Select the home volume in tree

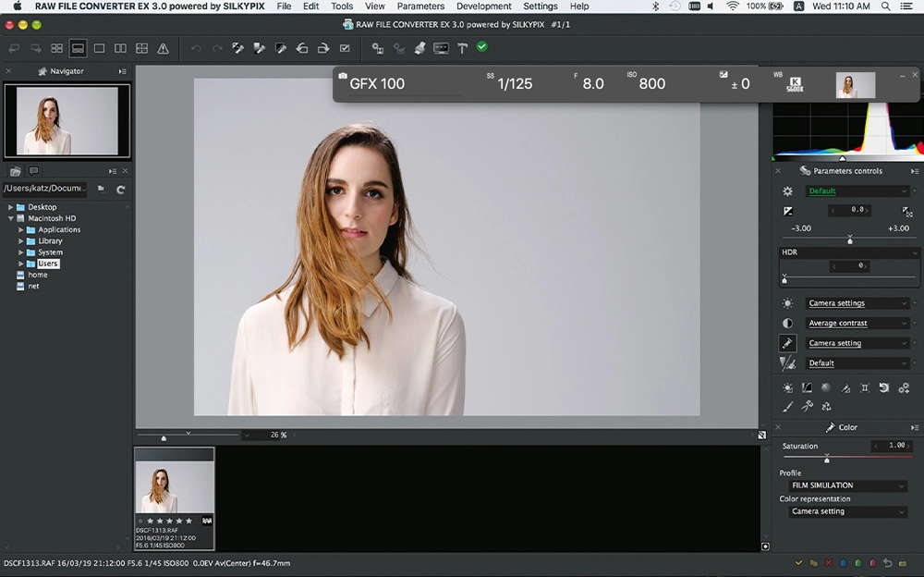[38, 275]
